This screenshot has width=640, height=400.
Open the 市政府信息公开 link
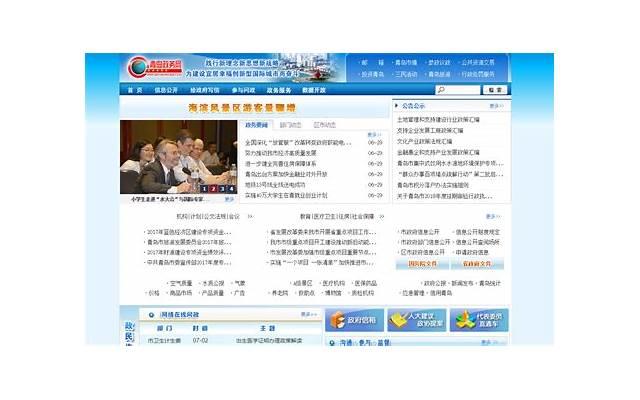pos(420,232)
